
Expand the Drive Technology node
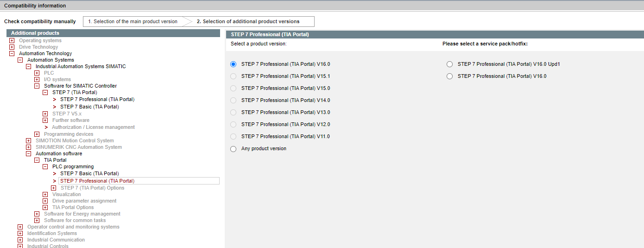tap(12, 47)
